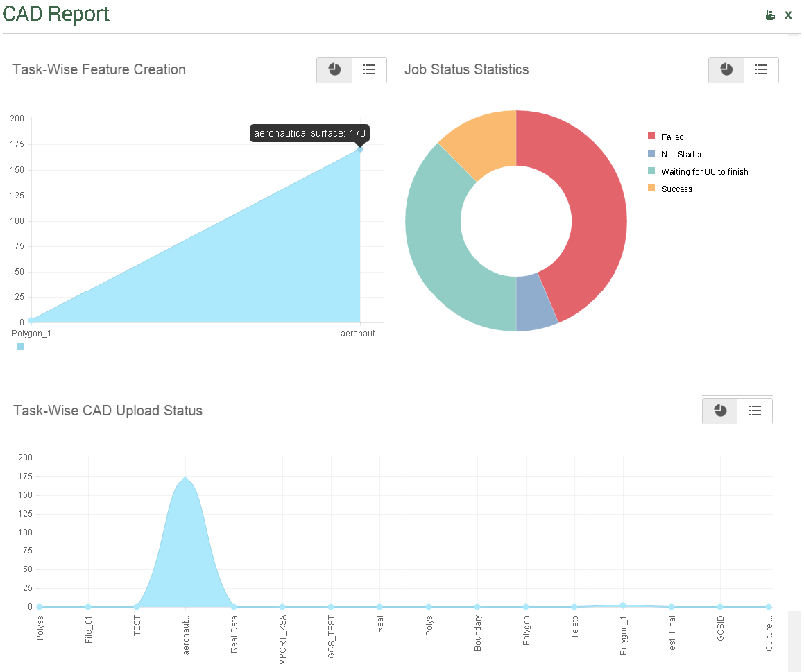Switch CAD Upload Status to list view
This screenshot has width=804, height=672.
tap(755, 411)
